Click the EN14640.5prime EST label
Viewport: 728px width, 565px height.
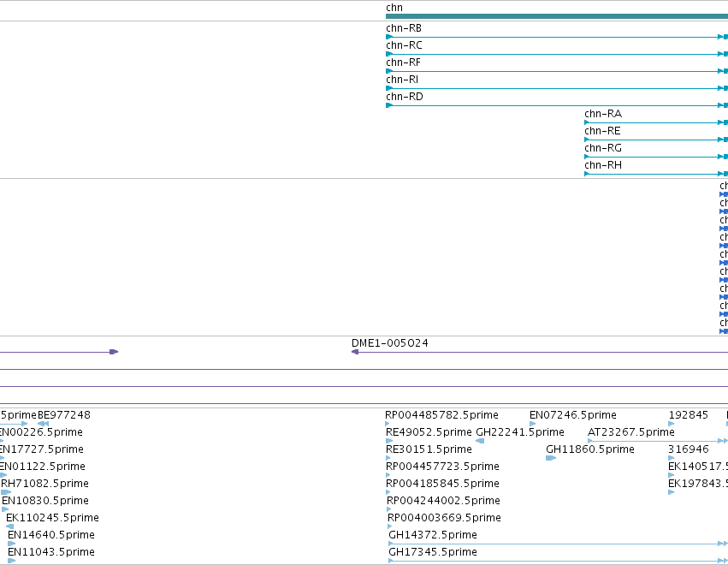coord(51,535)
